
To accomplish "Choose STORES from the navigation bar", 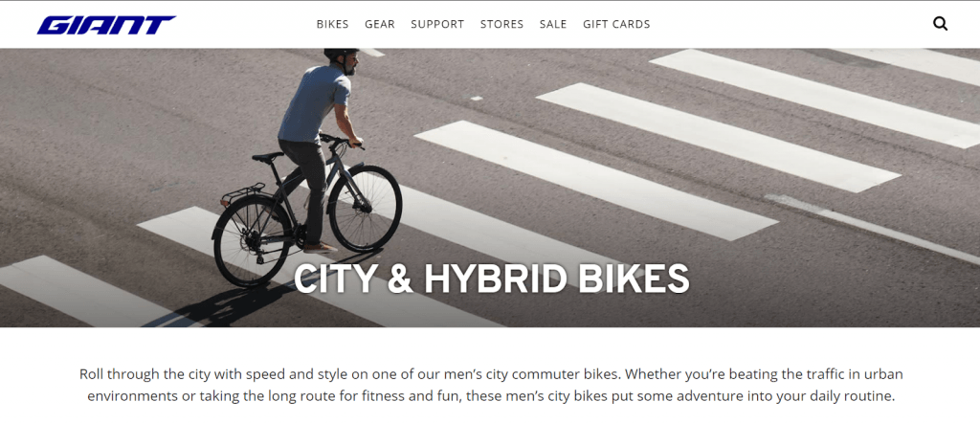I will [501, 24].
